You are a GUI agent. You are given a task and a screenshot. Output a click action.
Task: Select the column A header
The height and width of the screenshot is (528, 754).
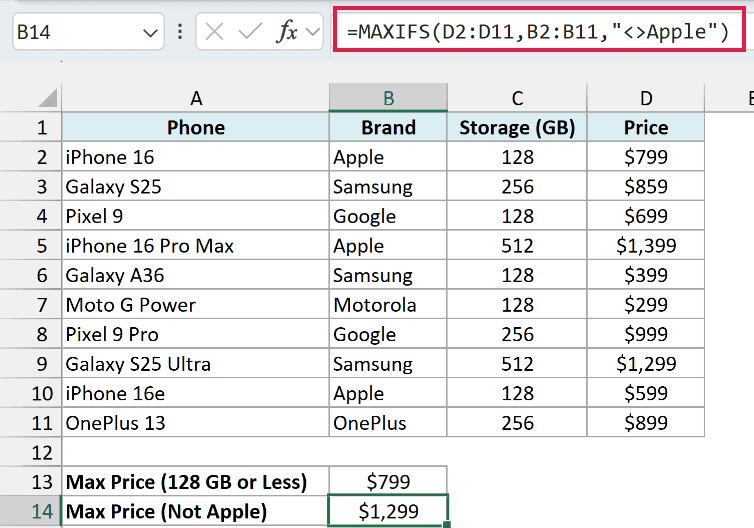pos(196,98)
